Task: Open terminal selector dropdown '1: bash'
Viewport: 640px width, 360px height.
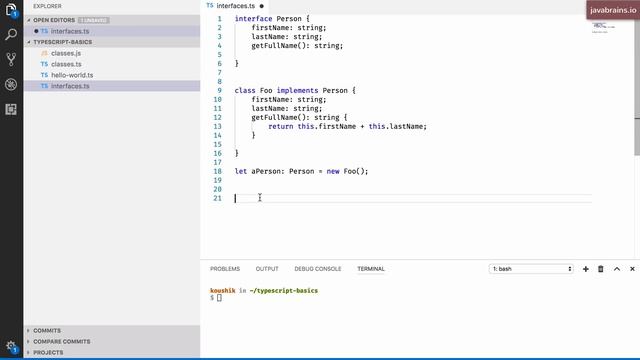Action: [531, 269]
